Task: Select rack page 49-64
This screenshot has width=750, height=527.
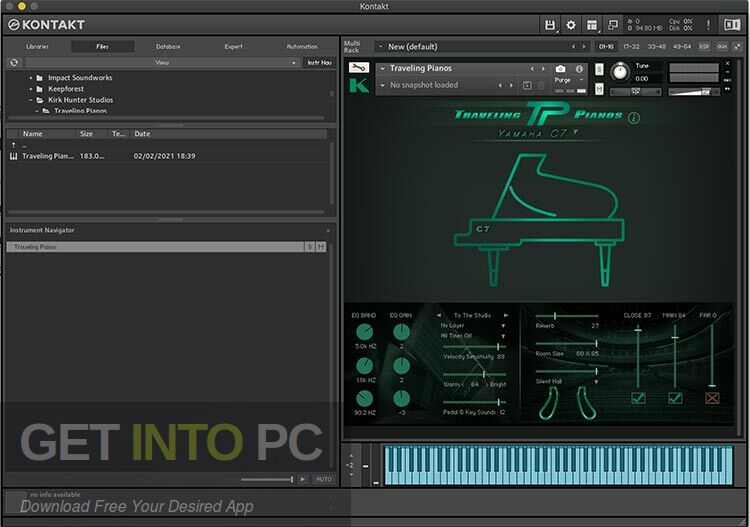Action: click(682, 46)
